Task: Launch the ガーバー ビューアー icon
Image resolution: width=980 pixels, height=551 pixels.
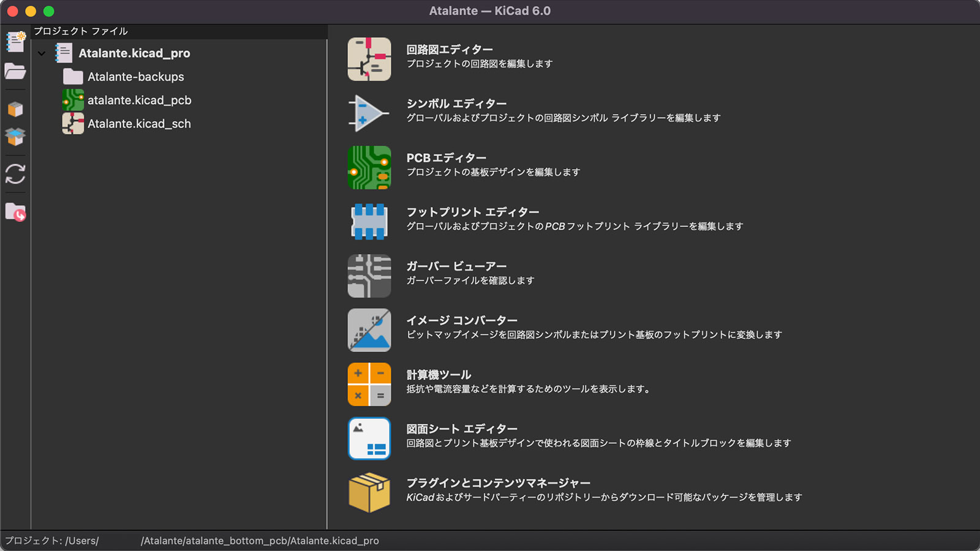Action: 369,276
